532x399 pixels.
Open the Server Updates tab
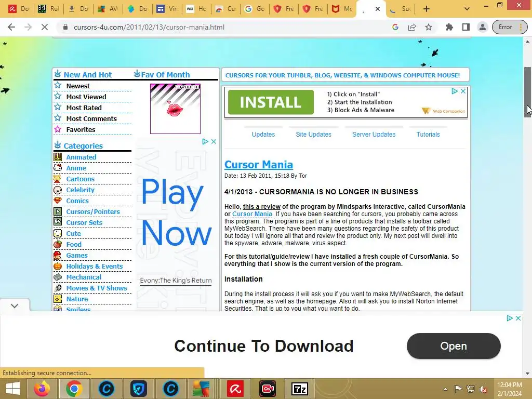click(374, 135)
